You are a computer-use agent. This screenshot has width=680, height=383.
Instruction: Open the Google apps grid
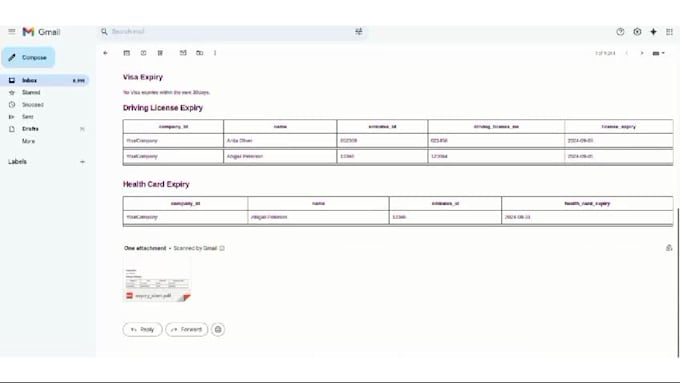669,32
